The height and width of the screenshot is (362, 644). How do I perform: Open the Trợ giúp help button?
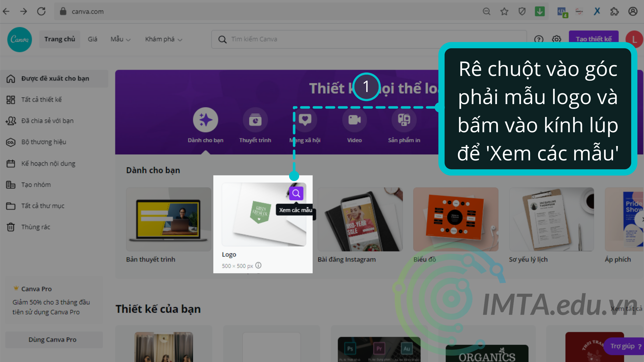coord(624,346)
